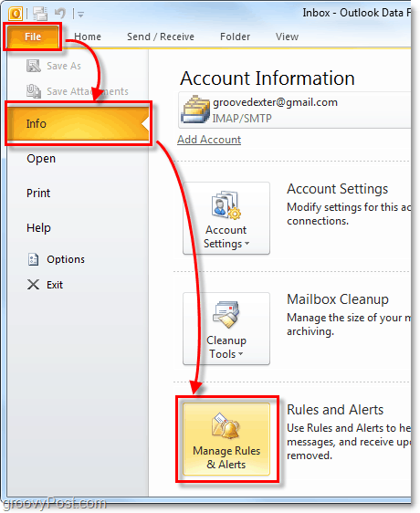Click the Account Settings section heading

pos(337,189)
